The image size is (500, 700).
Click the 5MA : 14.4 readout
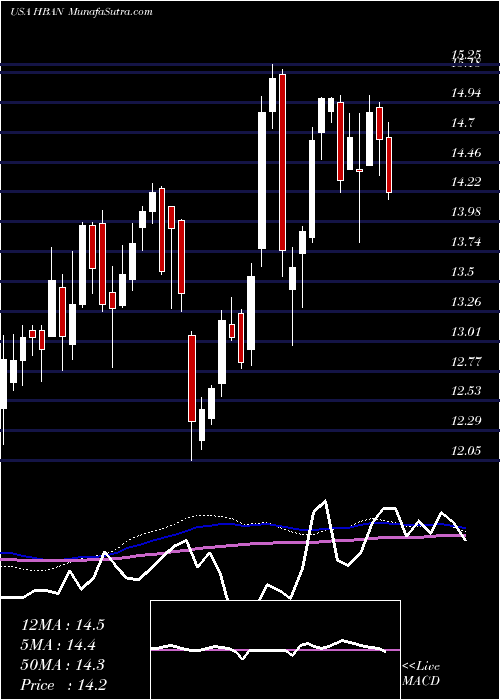tap(58, 645)
